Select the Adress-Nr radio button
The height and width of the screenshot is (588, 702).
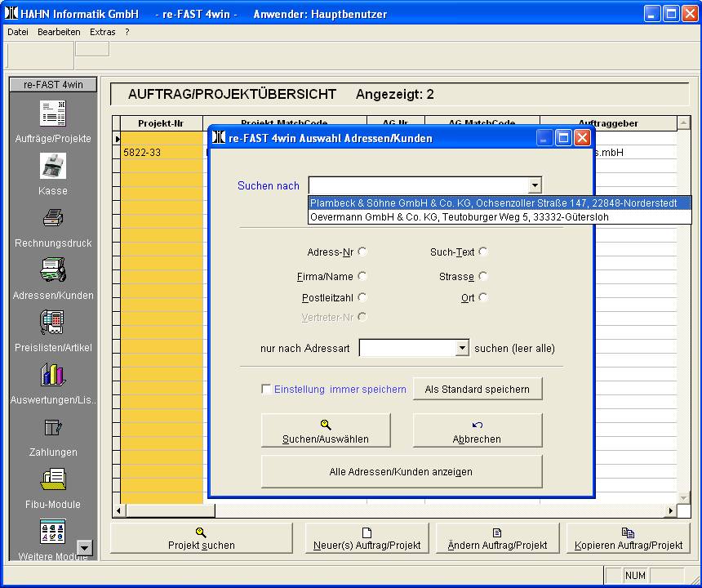point(362,252)
